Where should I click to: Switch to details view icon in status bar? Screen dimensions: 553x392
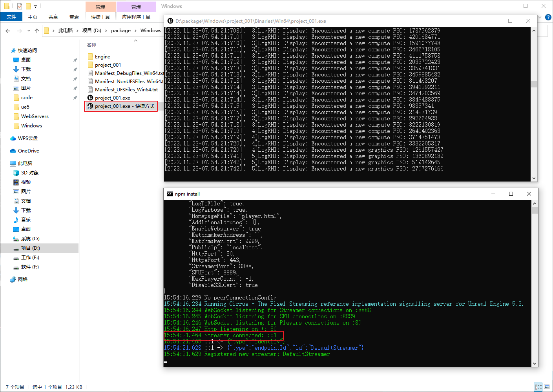click(538, 387)
